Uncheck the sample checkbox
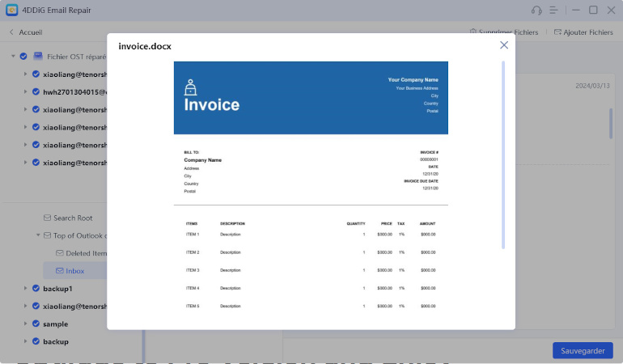623x364 pixels. point(36,324)
